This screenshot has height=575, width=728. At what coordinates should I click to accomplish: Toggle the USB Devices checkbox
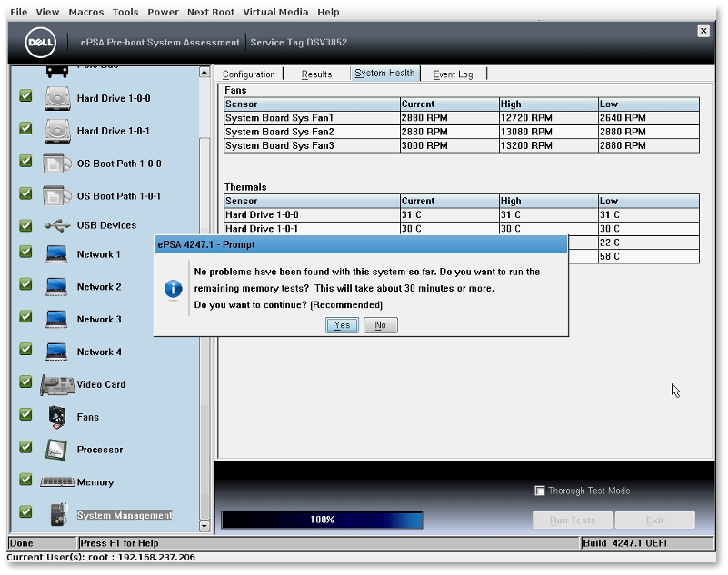tap(26, 225)
